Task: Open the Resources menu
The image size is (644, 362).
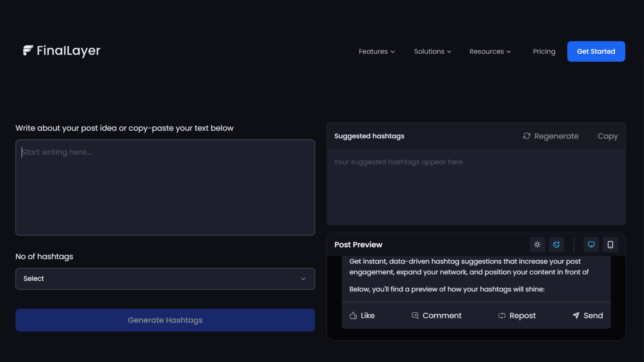Action: (x=490, y=51)
